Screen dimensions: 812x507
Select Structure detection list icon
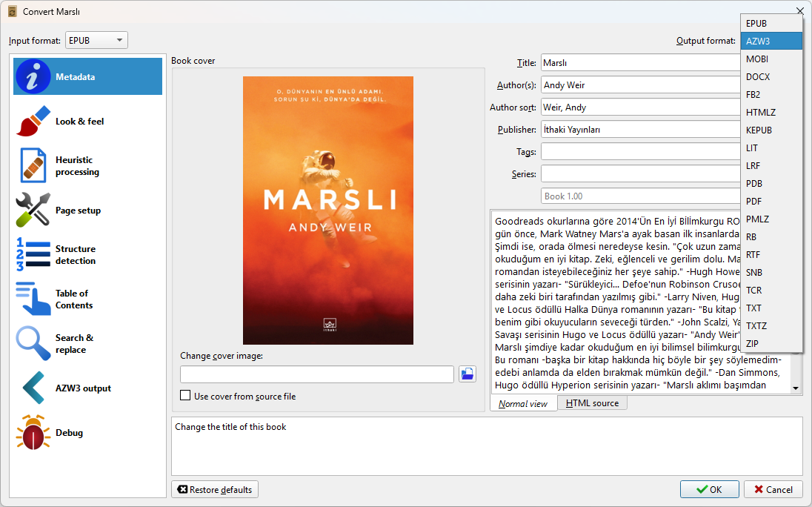pyautogui.click(x=33, y=255)
